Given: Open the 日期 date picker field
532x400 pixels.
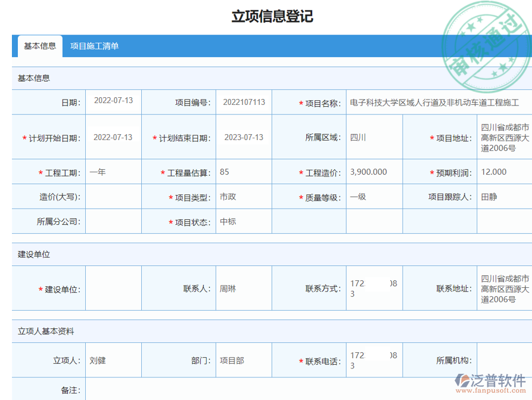Looking at the screenshot, I should [x=113, y=102].
